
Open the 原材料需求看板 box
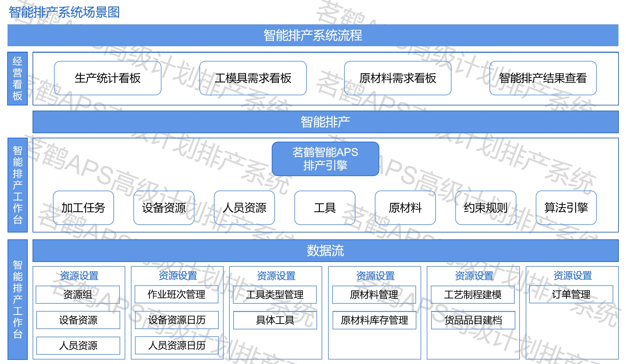click(398, 78)
